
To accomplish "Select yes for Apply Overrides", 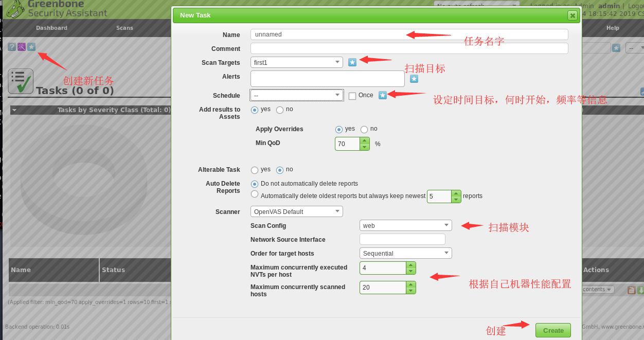I will pos(339,130).
